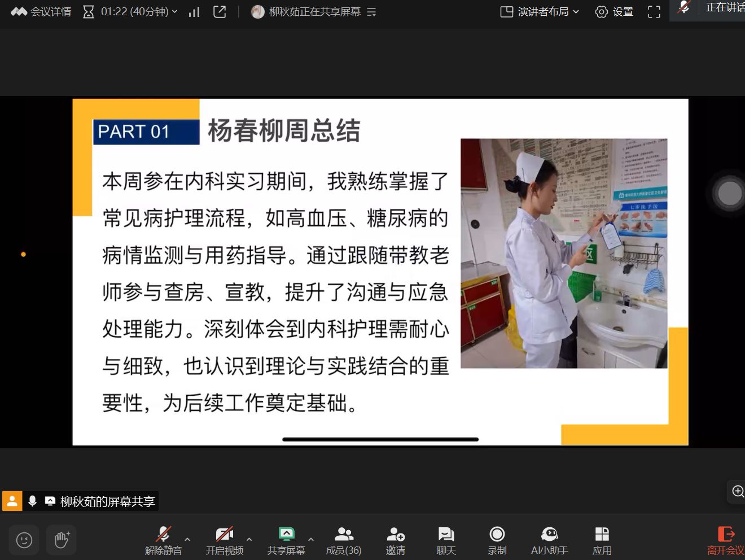The image size is (745, 560).
Task: Open 设置 settings from top bar
Action: [614, 12]
